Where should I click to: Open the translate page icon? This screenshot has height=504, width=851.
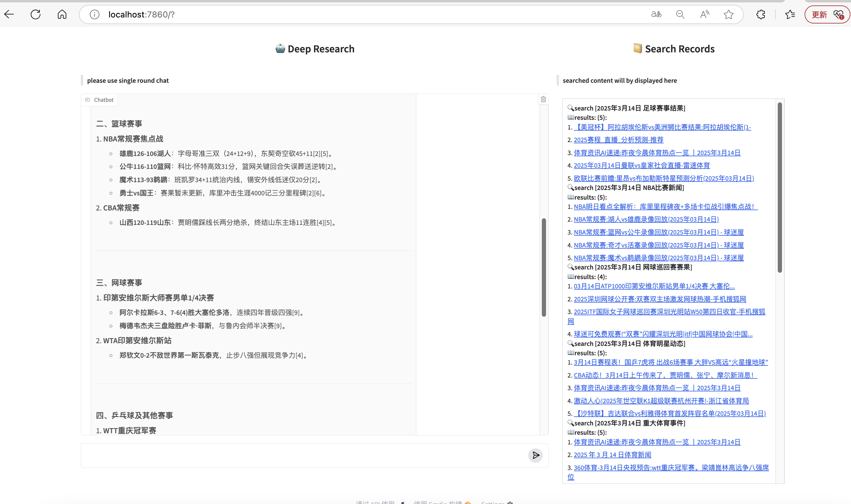pos(656,14)
